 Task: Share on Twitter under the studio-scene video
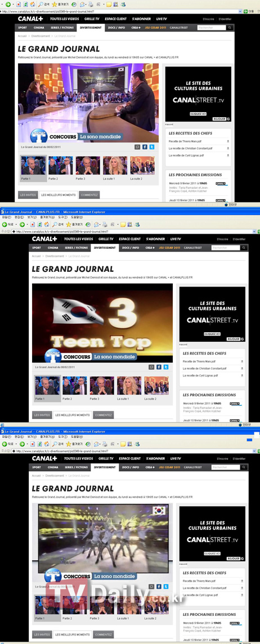pos(152,146)
